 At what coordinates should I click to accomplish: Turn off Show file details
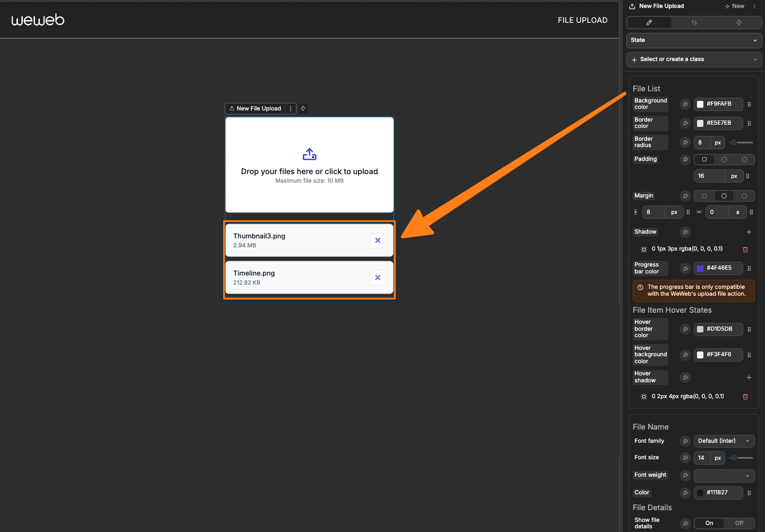click(x=739, y=523)
